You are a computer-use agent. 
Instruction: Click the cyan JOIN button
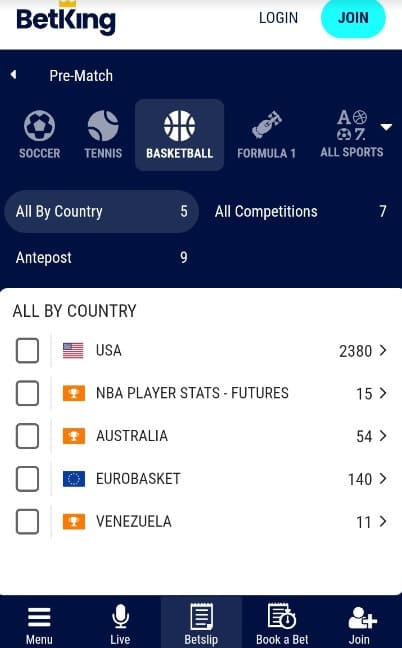(353, 18)
